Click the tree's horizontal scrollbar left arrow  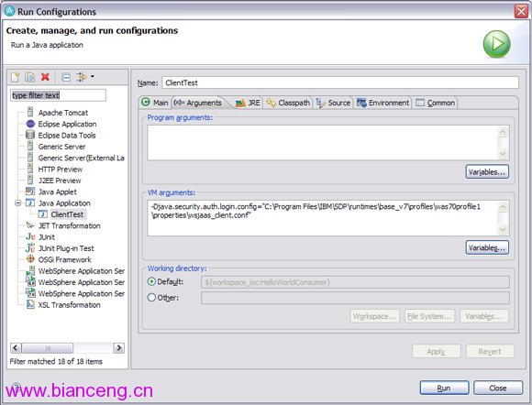(16, 347)
